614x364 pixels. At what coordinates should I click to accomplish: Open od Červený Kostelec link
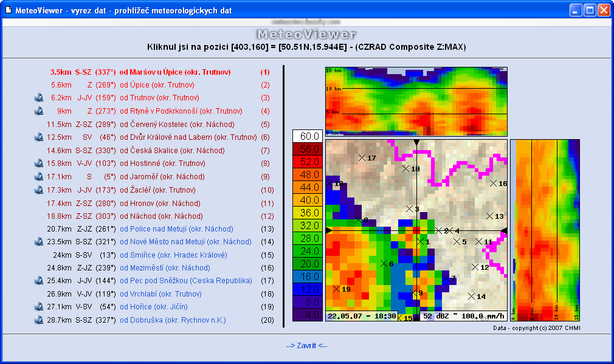177,125
